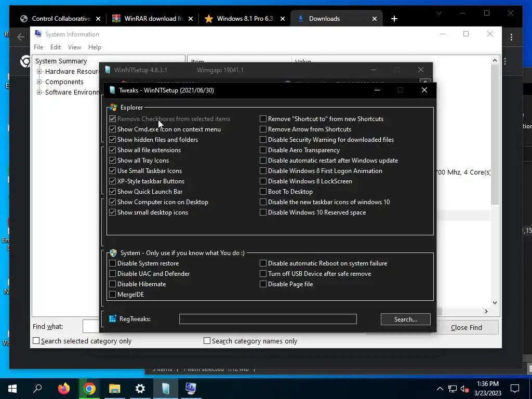Click the System group shield icon
This screenshot has width=532, height=399.
point(113,253)
